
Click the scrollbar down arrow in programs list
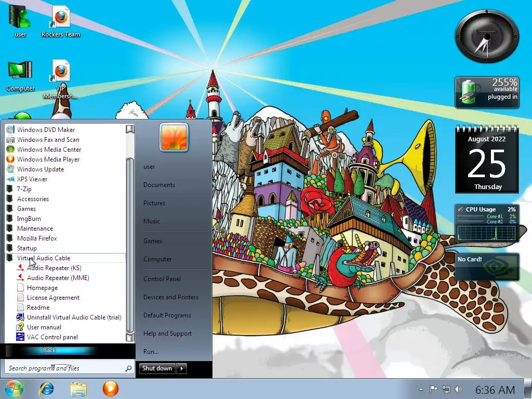(129, 337)
